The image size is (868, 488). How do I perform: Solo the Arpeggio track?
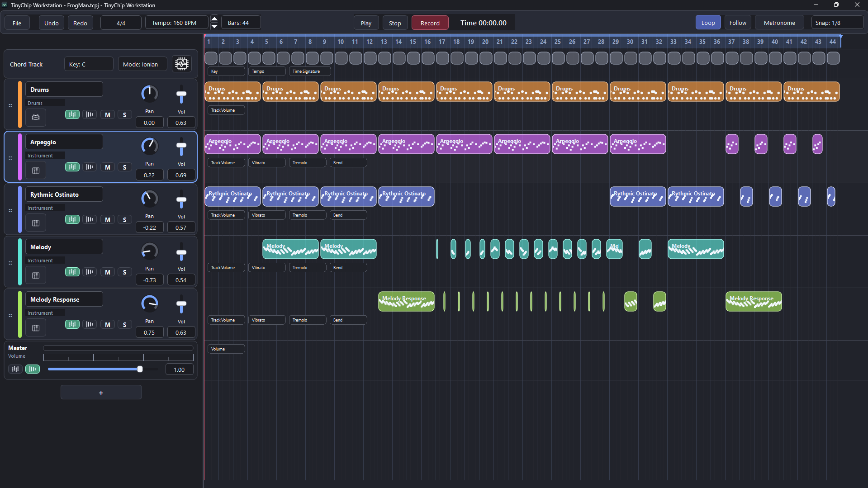point(125,167)
